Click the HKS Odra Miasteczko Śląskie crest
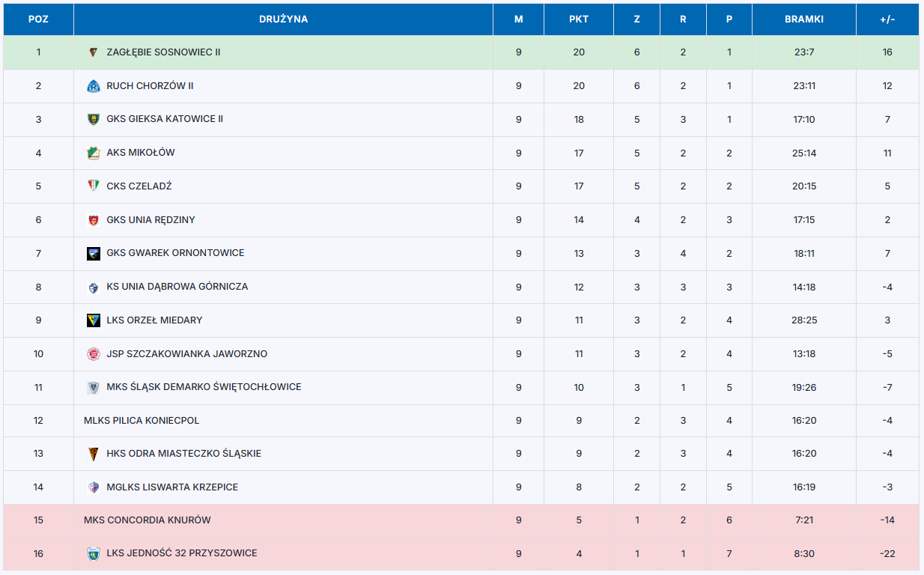924x575 pixels. tap(93, 454)
